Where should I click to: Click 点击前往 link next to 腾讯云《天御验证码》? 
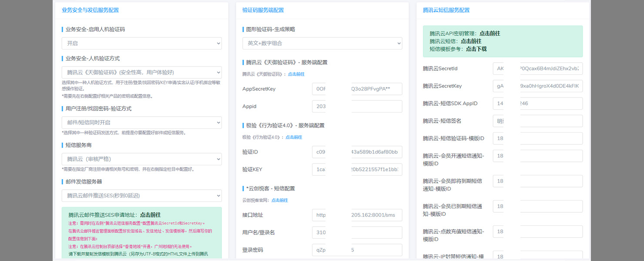tap(296, 74)
